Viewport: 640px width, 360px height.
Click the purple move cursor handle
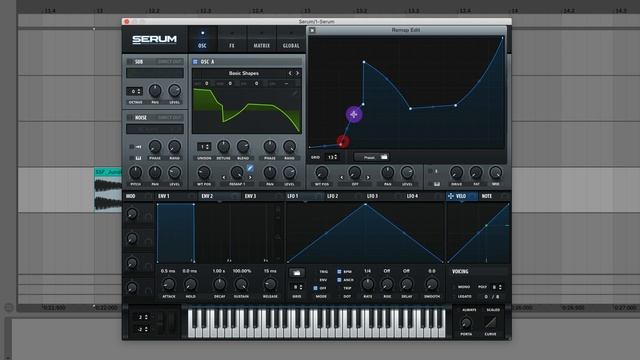click(x=353, y=115)
